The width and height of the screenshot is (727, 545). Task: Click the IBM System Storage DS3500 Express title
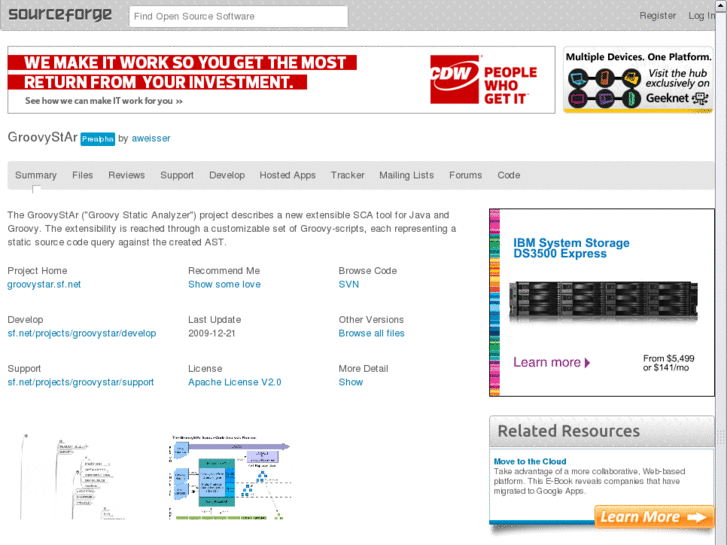pyautogui.click(x=571, y=248)
